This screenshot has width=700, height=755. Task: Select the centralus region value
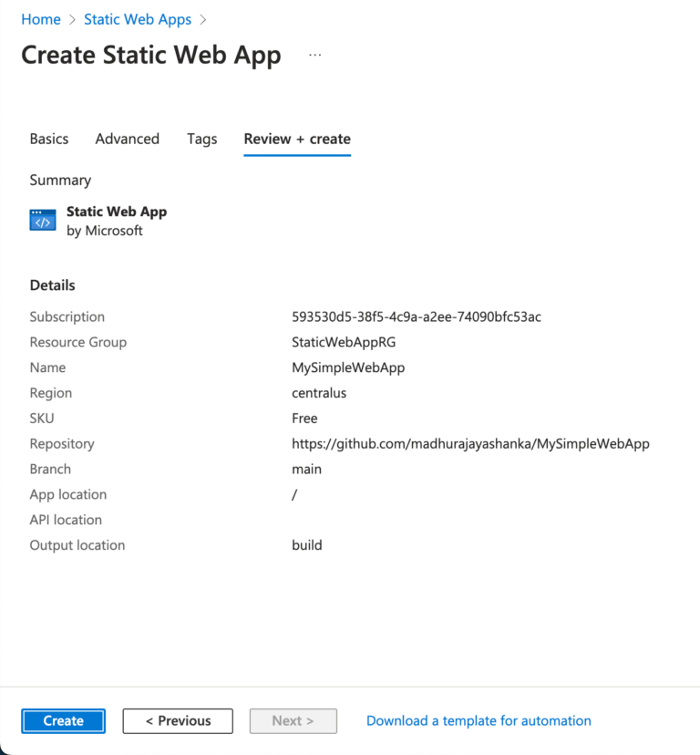pyautogui.click(x=319, y=393)
